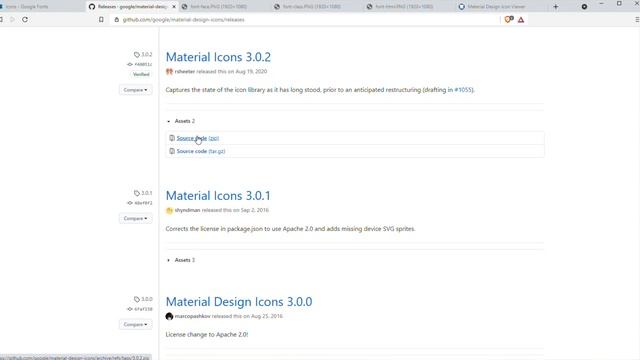Click the file icon beside Source code (tar.gz)
This screenshot has height=360, width=640.
(x=172, y=151)
